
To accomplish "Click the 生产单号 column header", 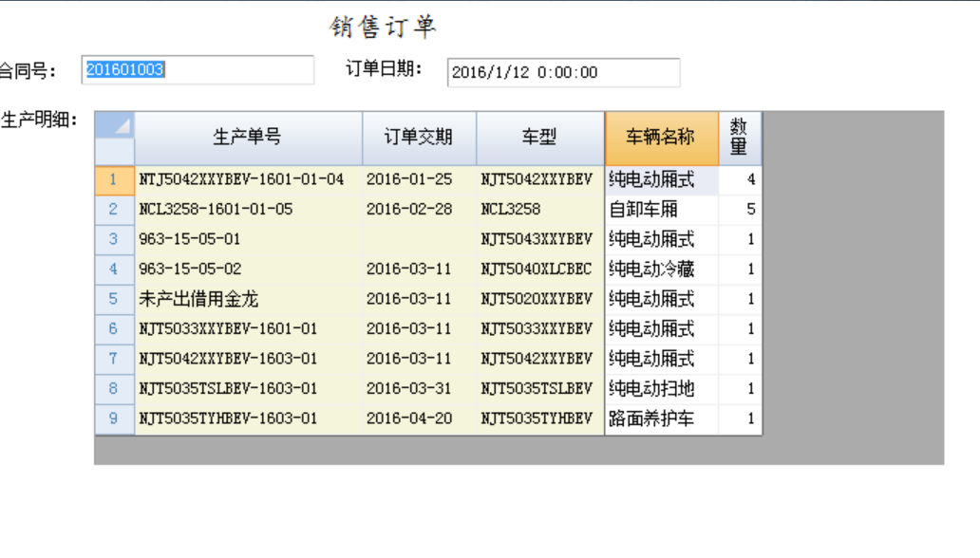I will tap(248, 139).
